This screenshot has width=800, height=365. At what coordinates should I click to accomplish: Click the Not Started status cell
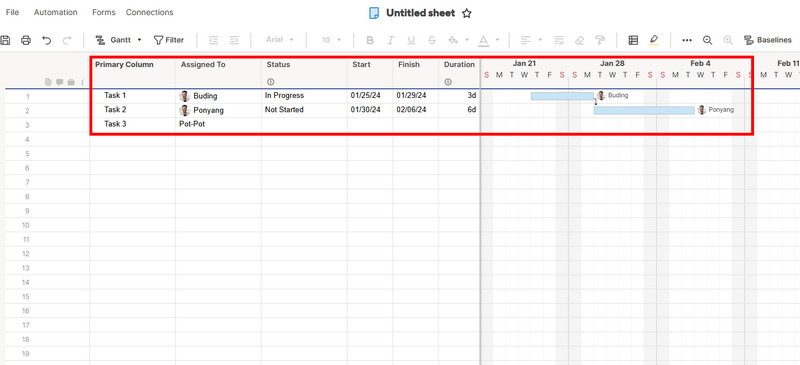[x=304, y=110]
